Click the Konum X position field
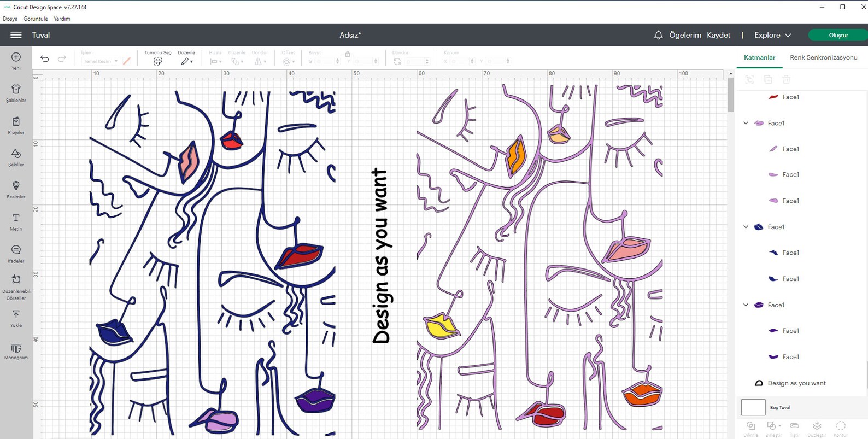Screen dimensions: 868x439 tap(462, 61)
